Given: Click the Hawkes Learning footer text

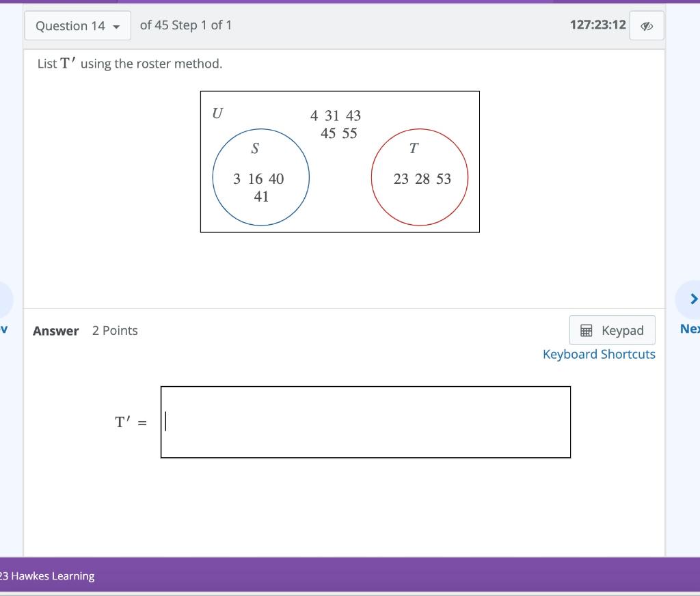Looking at the screenshot, I should pyautogui.click(x=47, y=575).
